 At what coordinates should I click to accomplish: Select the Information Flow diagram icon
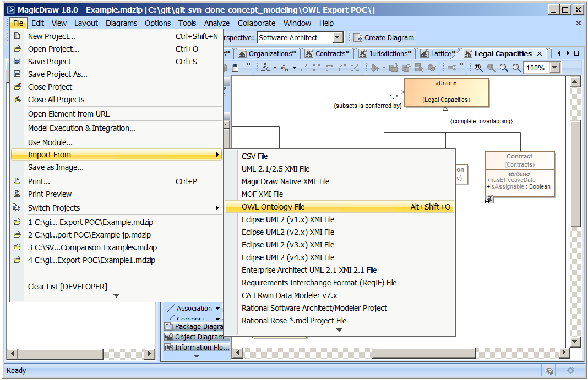(x=168, y=346)
